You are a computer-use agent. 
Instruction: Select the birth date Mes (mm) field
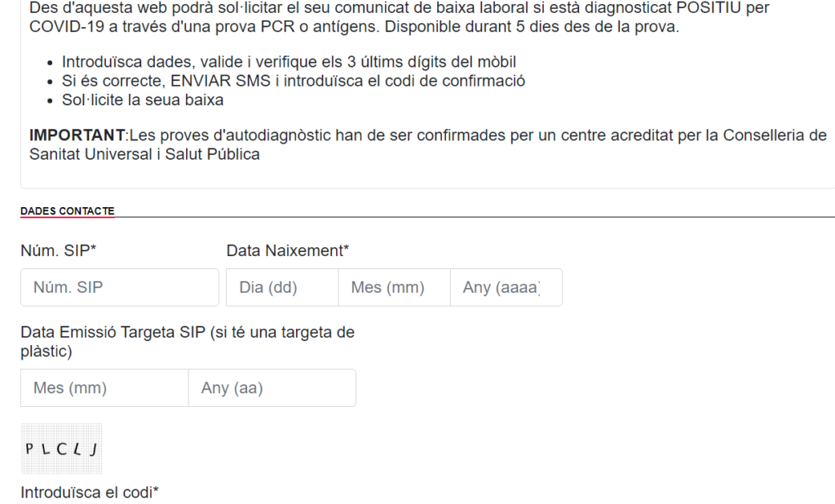click(x=394, y=287)
